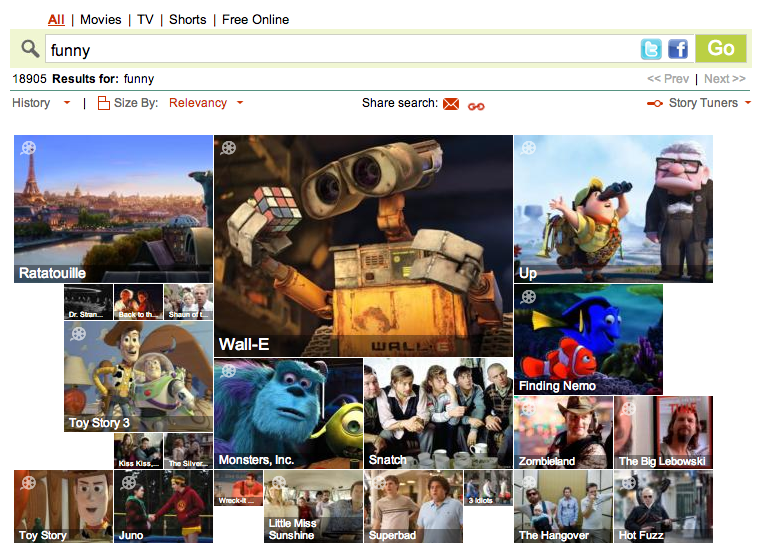Click film reel icon on Hot Fuzz

[628, 483]
